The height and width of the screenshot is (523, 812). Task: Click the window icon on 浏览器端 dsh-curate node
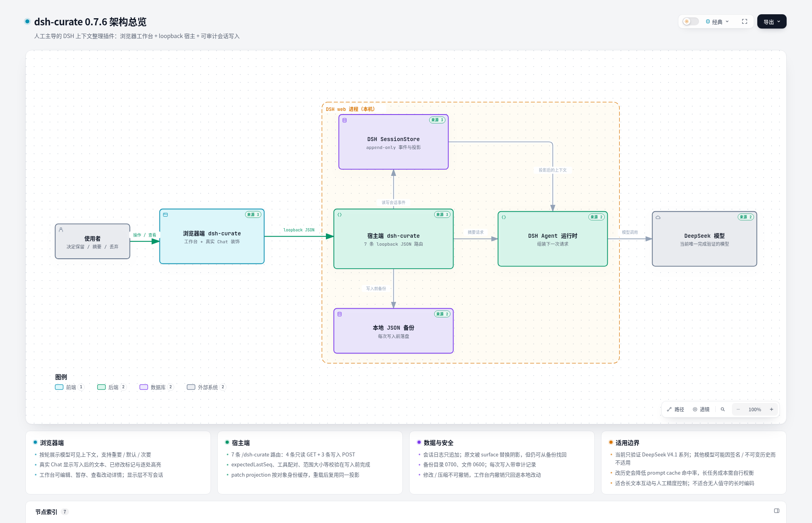tap(165, 215)
